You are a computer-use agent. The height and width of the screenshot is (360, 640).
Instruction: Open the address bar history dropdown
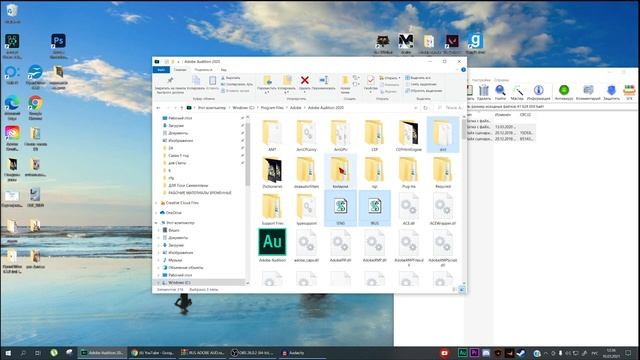tap(416, 108)
